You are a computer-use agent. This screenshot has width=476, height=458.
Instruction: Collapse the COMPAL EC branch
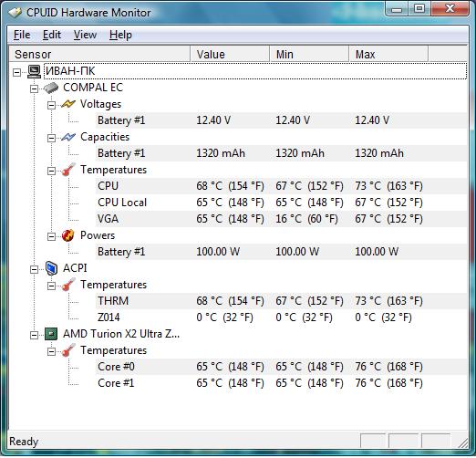34,88
